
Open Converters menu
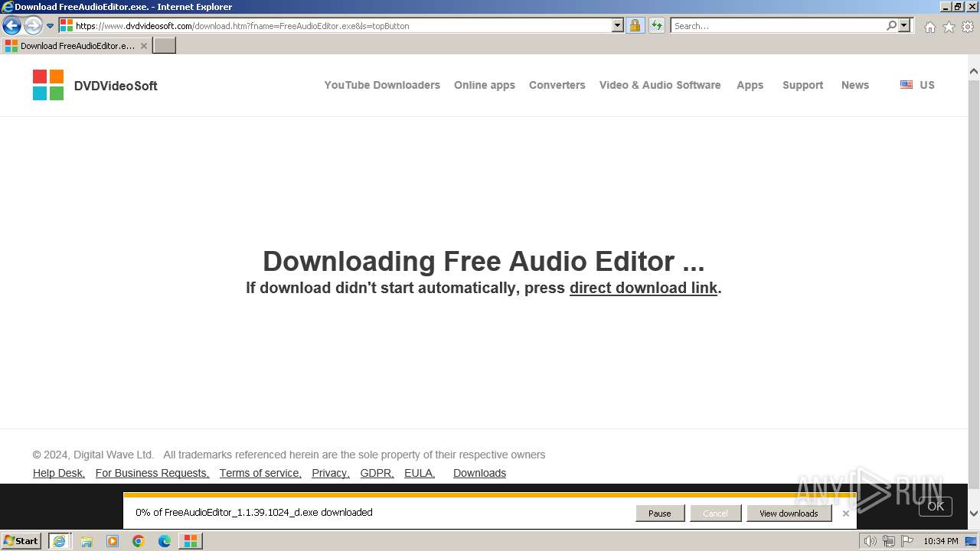pos(557,85)
